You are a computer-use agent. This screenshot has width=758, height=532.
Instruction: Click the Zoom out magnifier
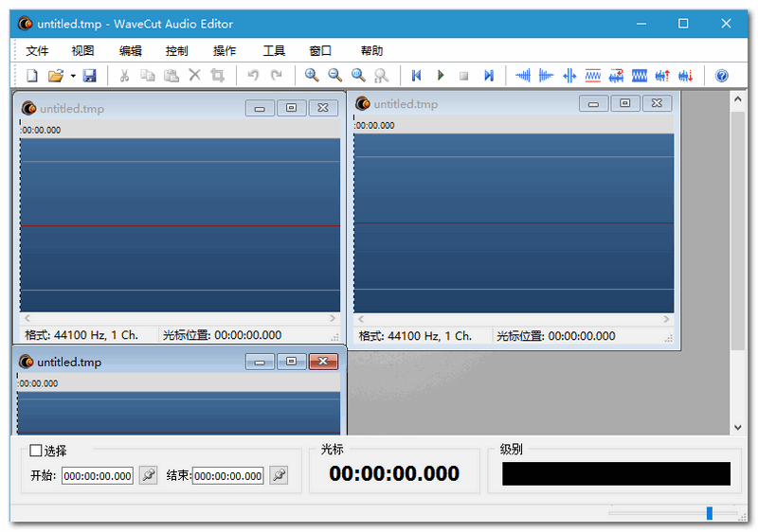(x=334, y=76)
